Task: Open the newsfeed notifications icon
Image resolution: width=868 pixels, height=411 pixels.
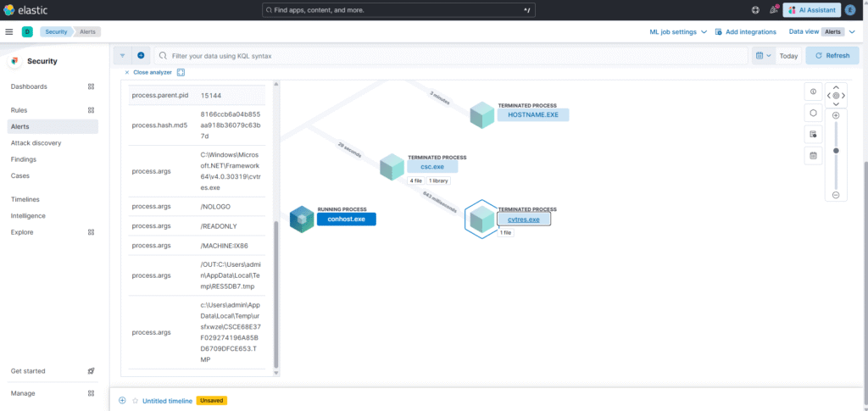Action: point(772,10)
